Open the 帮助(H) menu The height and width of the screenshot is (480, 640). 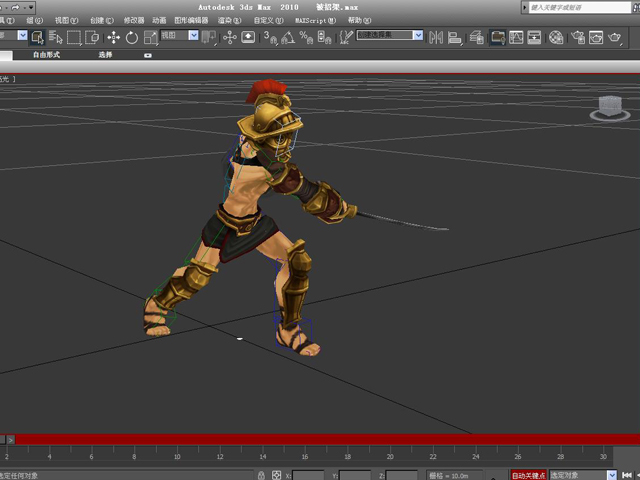point(360,20)
